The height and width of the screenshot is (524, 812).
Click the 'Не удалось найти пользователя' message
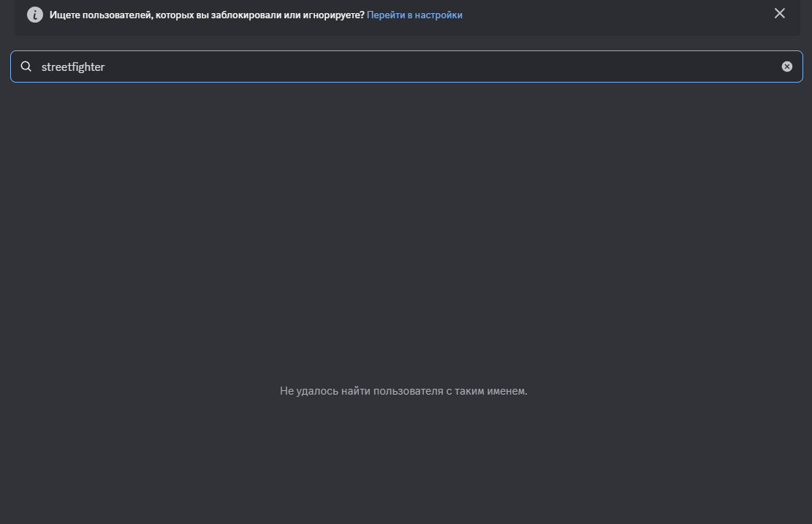click(403, 391)
